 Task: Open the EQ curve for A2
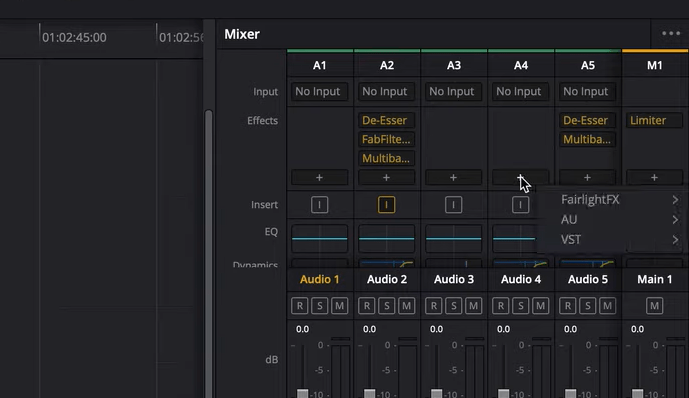tap(386, 239)
